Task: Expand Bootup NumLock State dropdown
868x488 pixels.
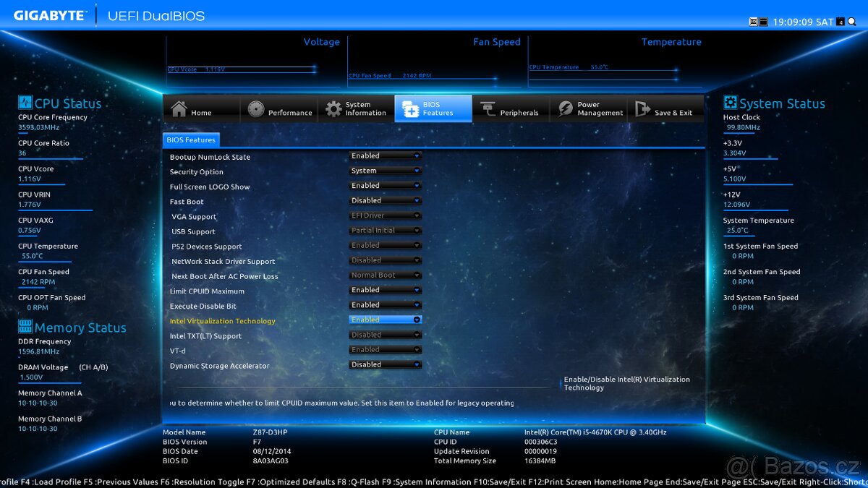Action: 385,156
